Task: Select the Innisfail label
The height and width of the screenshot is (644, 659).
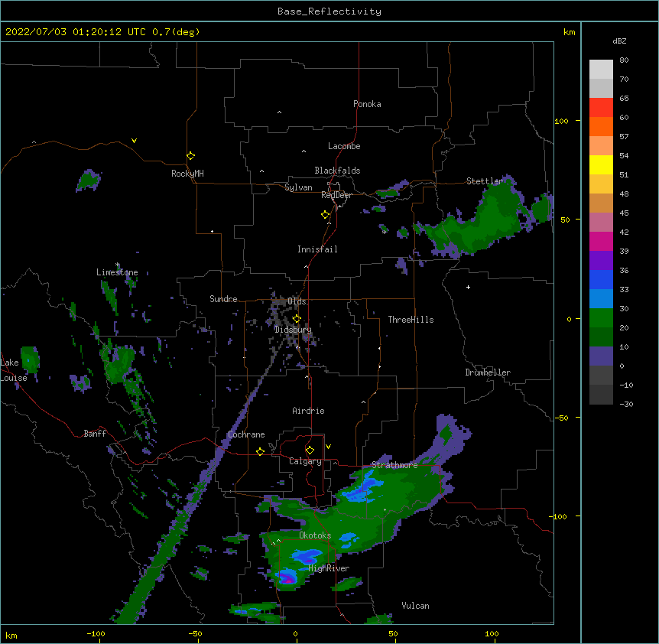Action: [317, 249]
